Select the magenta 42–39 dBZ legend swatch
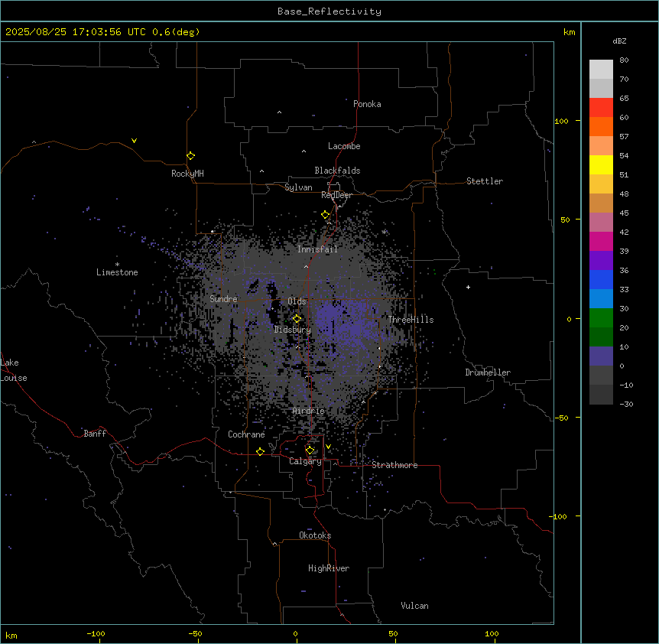 pos(601,241)
